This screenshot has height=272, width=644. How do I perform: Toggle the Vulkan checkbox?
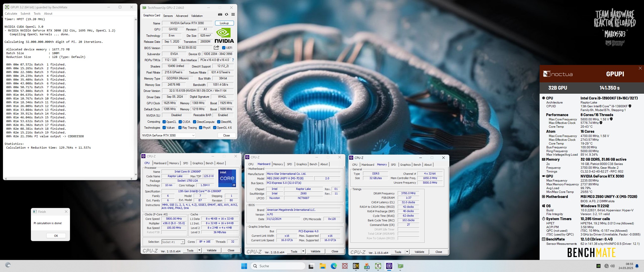point(164,128)
